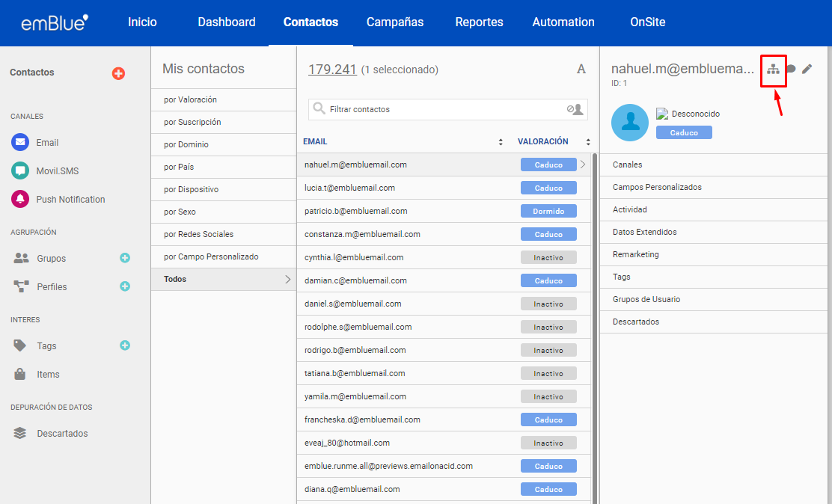Click into the Filtrar contactos search field
The height and width of the screenshot is (504, 832).
point(441,109)
